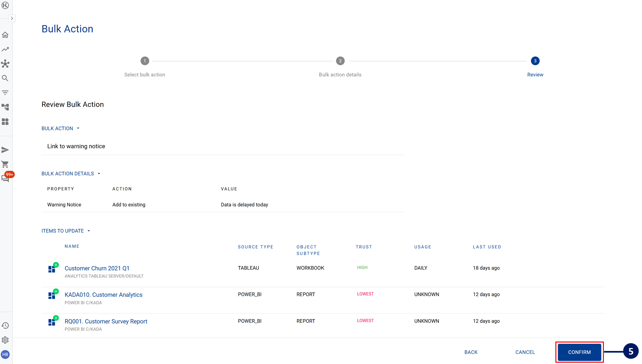Viewport: 642px width, 364px height.
Task: Click the Add to existing action cell
Action: coord(129,205)
